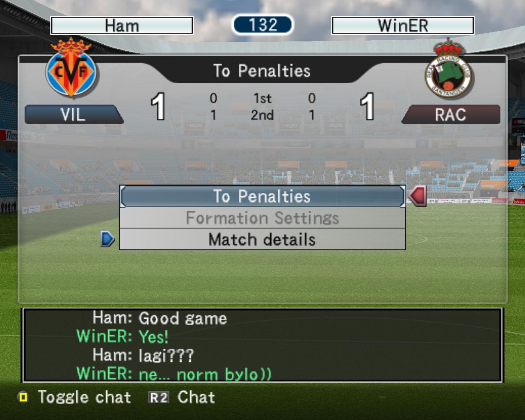Click the red left-pointing arrow cursor
The image size is (525, 420).
(418, 196)
